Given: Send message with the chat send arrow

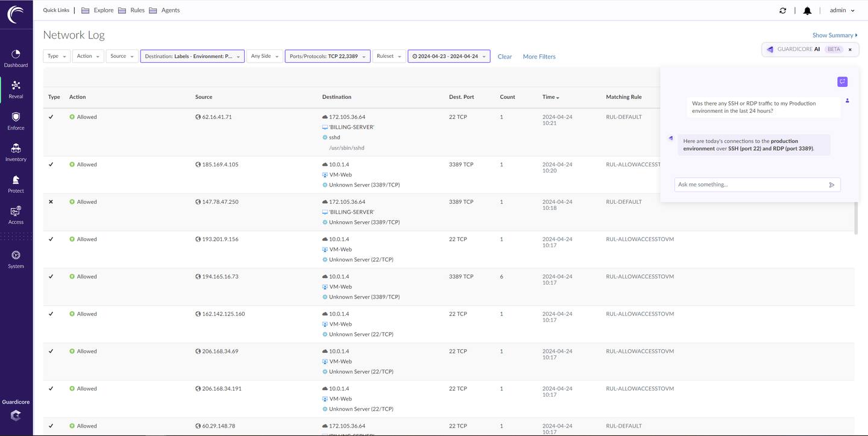Looking at the screenshot, I should 832,185.
